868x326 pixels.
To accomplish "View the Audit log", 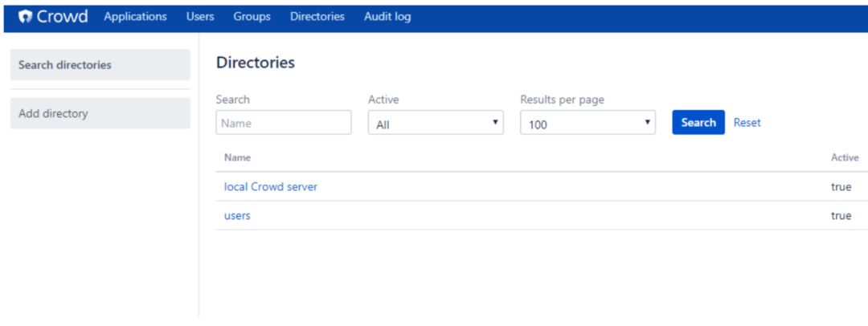I will [387, 17].
